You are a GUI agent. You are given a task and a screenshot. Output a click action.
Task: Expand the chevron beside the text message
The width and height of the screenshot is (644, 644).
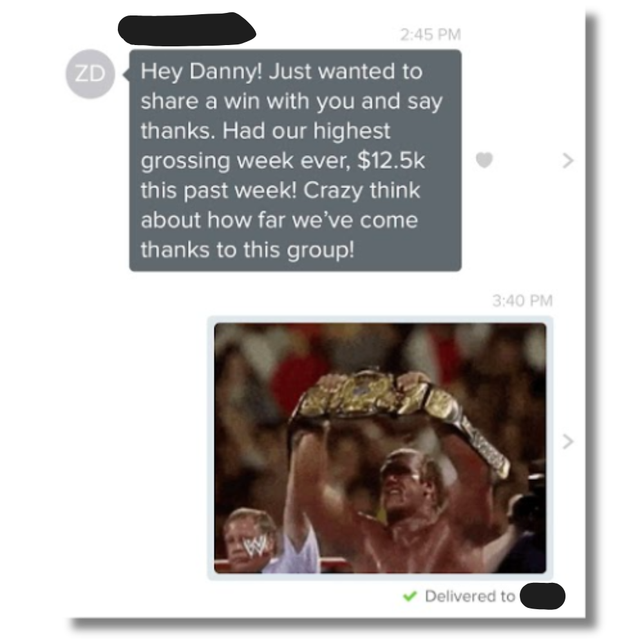pos(567,160)
